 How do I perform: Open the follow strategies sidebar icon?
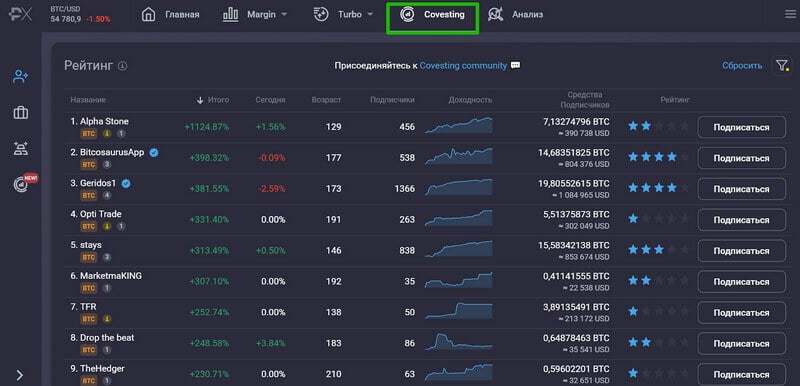[x=21, y=77]
